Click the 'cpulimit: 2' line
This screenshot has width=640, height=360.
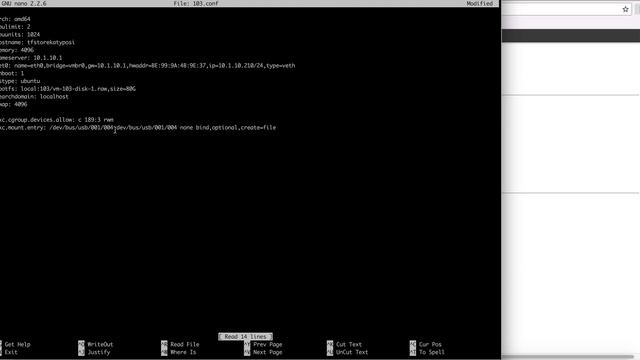pos(15,27)
